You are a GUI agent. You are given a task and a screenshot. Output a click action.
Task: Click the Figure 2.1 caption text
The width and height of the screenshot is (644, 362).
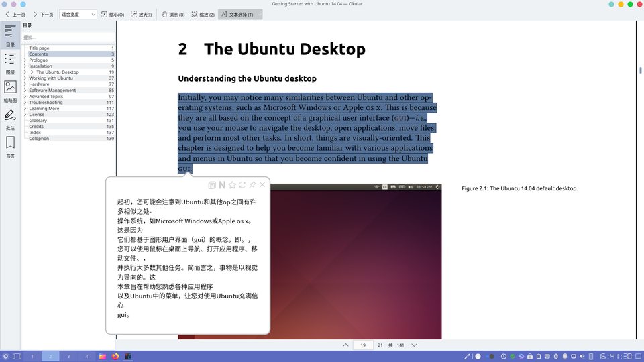point(519,188)
